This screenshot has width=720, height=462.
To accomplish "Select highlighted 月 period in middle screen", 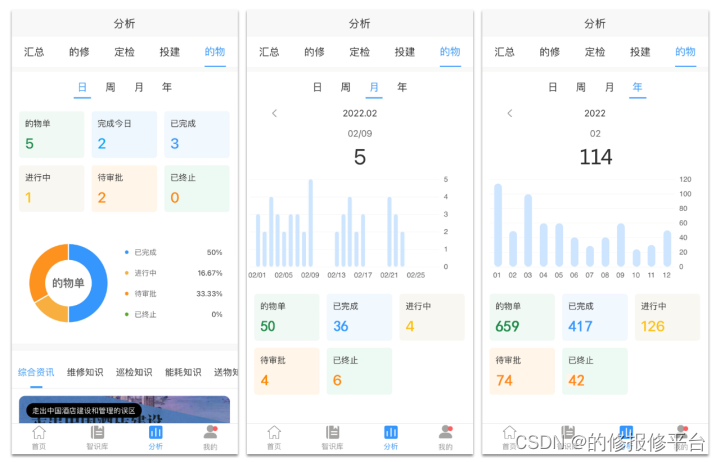I will coord(374,87).
